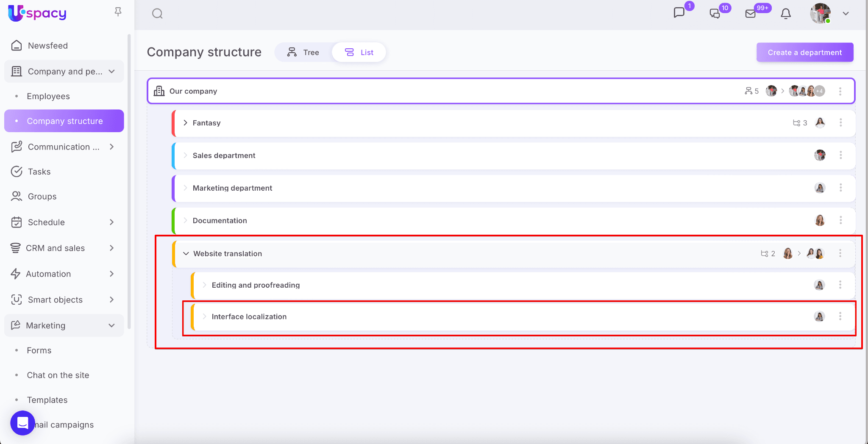Open the comments icon with badge 10
The image size is (868, 444).
pos(715,14)
